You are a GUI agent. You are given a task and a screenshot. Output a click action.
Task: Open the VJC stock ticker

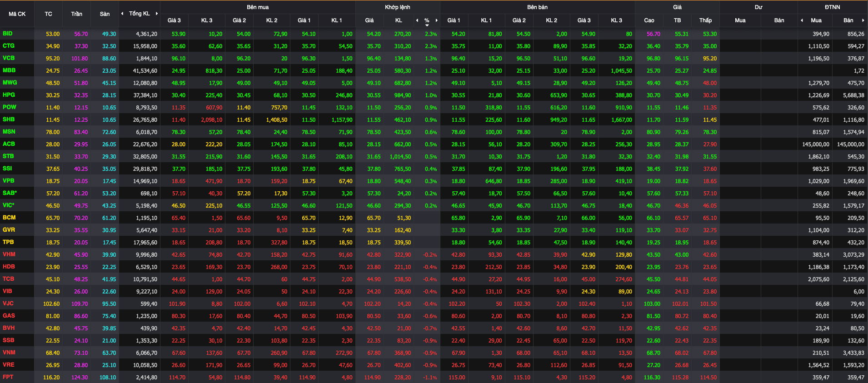coord(8,303)
